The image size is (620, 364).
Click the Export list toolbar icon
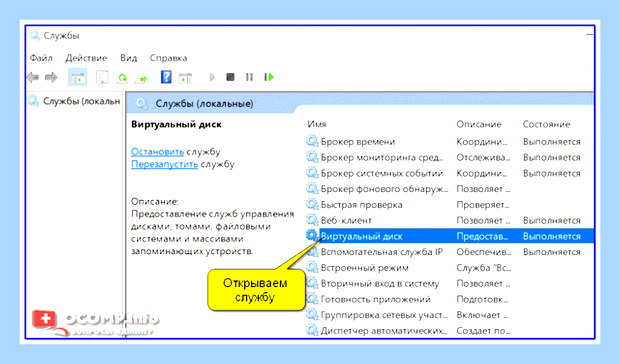[x=141, y=78]
